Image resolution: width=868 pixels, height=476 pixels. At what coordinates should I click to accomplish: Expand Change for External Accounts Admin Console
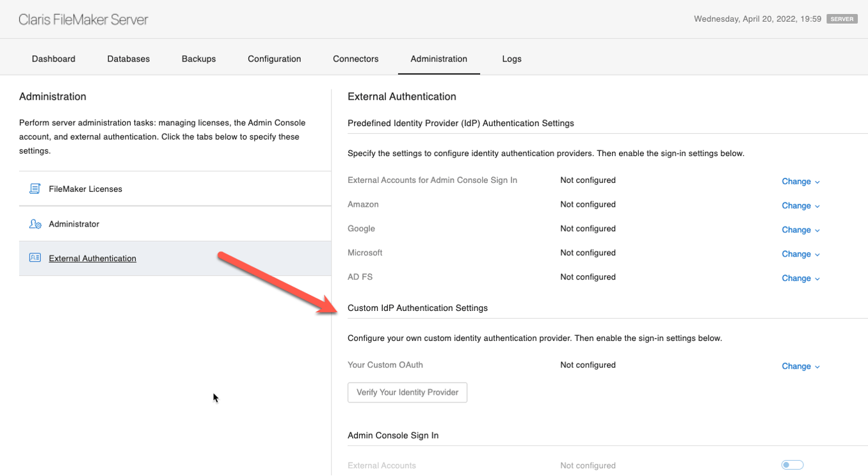[800, 181]
